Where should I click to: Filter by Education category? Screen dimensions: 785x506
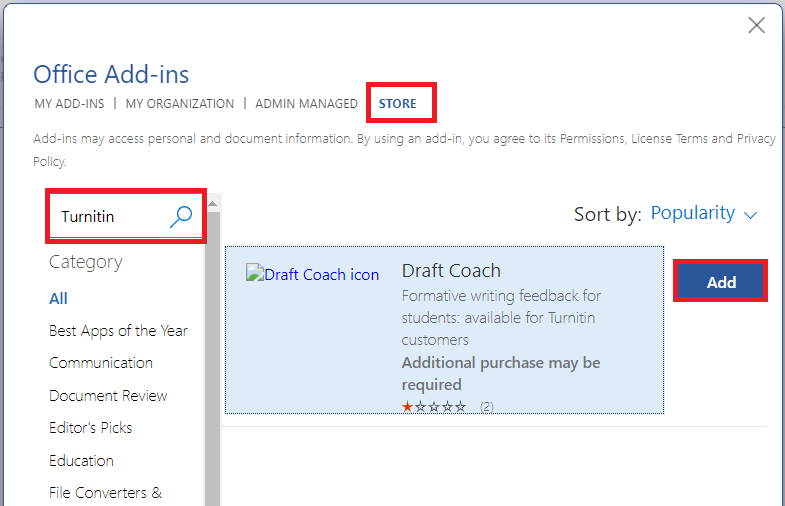[81, 460]
